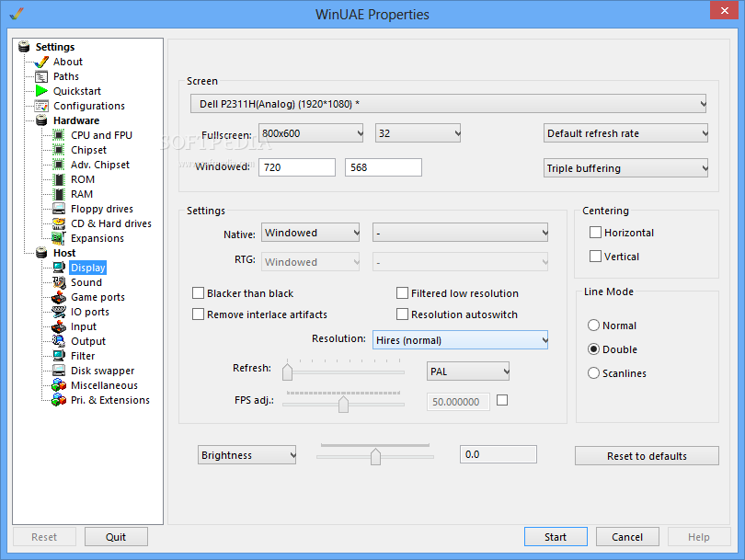Open the Triple buffering dropdown

[x=625, y=167]
